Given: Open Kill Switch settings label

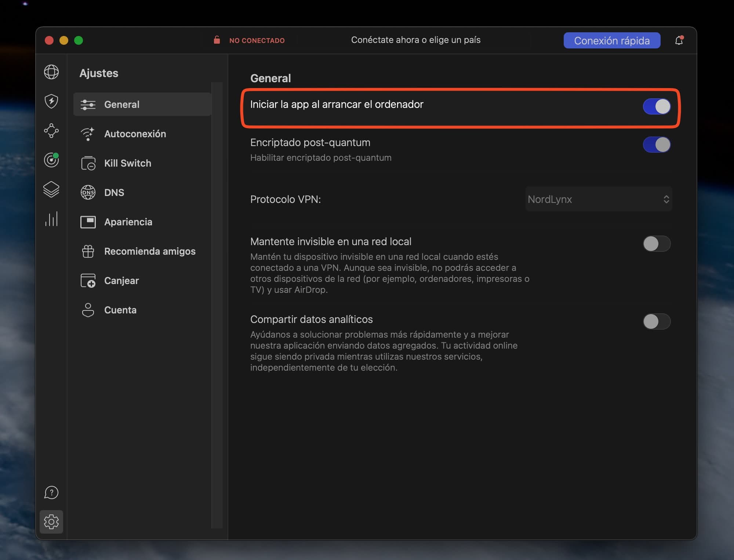Looking at the screenshot, I should point(128,163).
